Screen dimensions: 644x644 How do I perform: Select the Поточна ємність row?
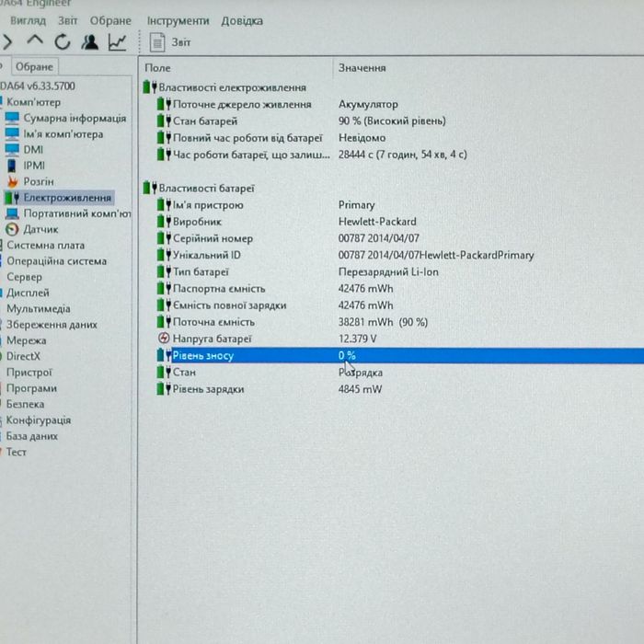(393, 322)
